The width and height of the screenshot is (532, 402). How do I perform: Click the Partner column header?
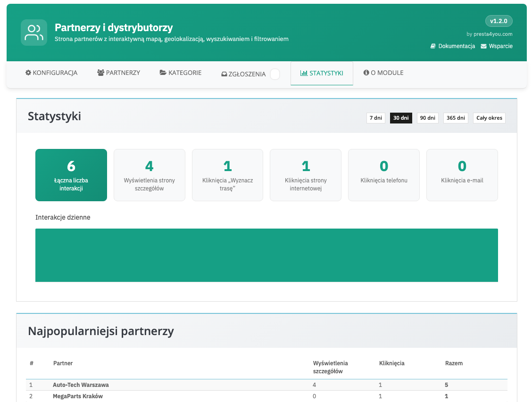(x=63, y=363)
